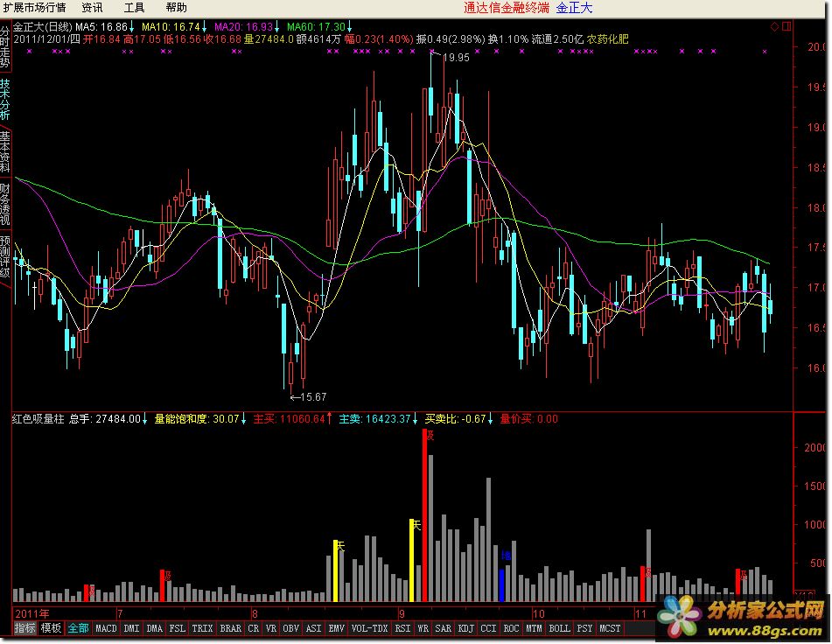Switch indicator to ROC
The height and width of the screenshot is (644, 832).
point(511,628)
